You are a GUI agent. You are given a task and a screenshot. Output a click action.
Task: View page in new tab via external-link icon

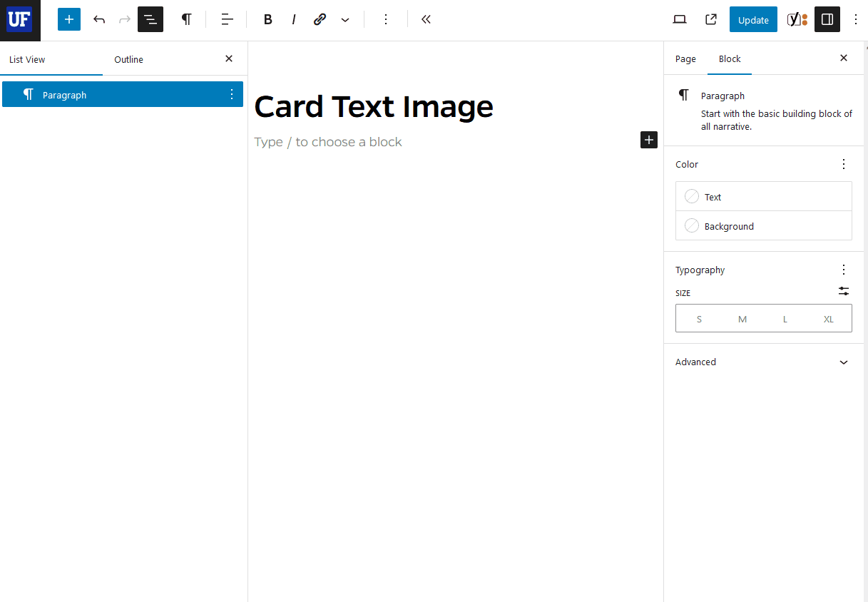710,19
